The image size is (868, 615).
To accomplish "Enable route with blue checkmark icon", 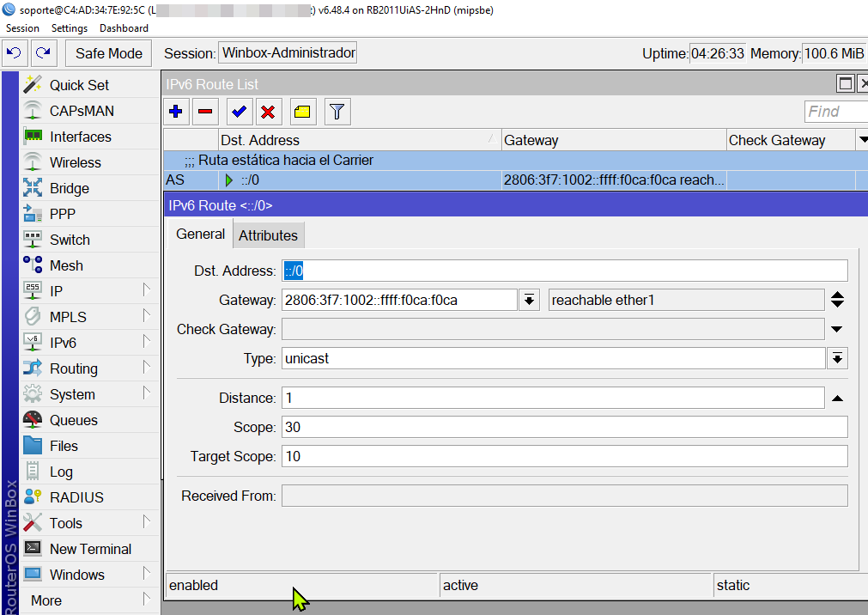I will [240, 112].
